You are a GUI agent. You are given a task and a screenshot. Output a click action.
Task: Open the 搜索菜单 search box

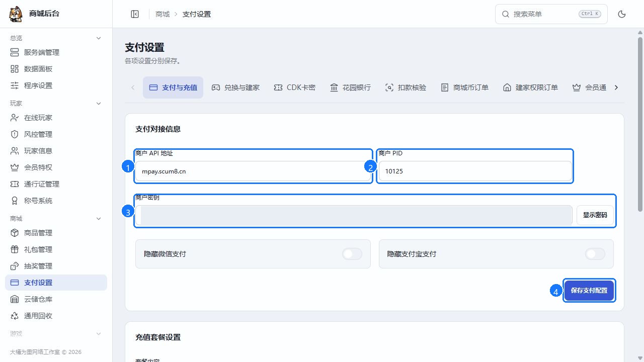pyautogui.click(x=551, y=14)
